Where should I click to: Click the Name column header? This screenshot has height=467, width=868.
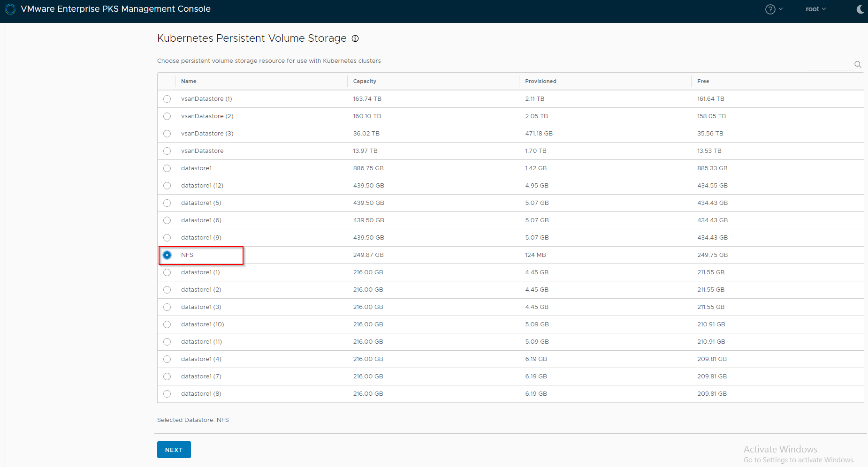click(189, 81)
